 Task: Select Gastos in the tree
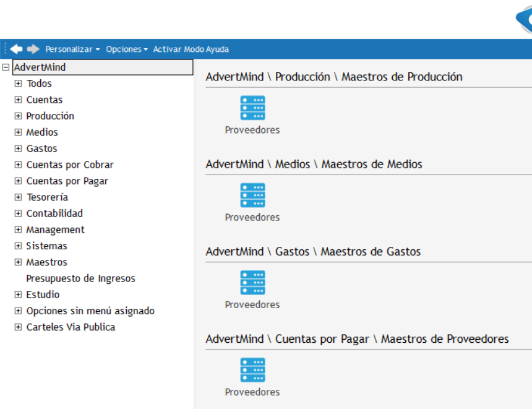pyautogui.click(x=41, y=149)
